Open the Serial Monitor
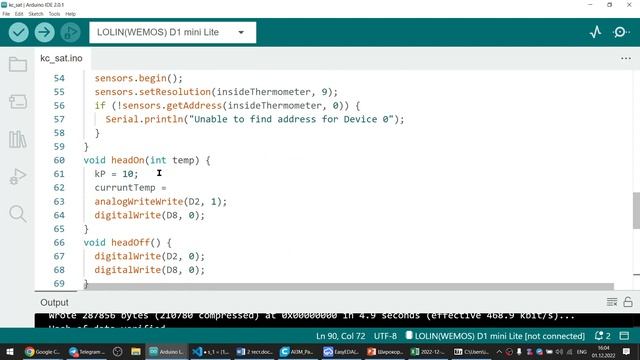 (621, 32)
